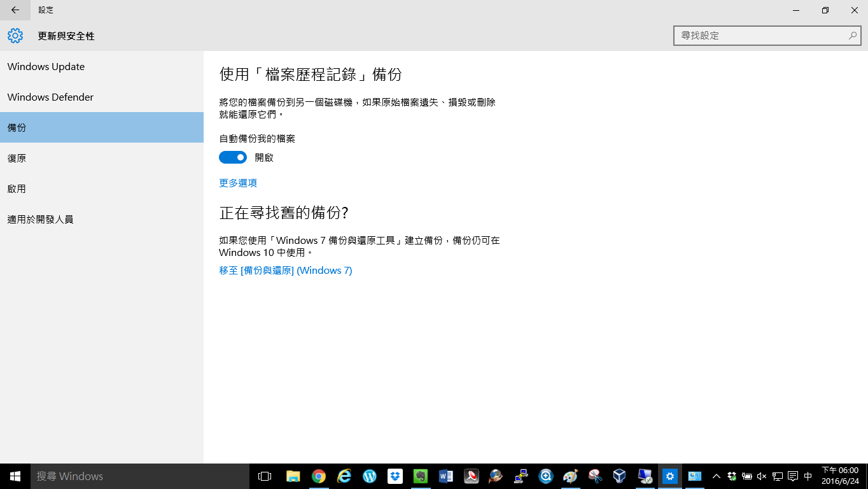Click the 正在尋找舊的備份? heading
This screenshot has height=489, width=868.
(284, 213)
